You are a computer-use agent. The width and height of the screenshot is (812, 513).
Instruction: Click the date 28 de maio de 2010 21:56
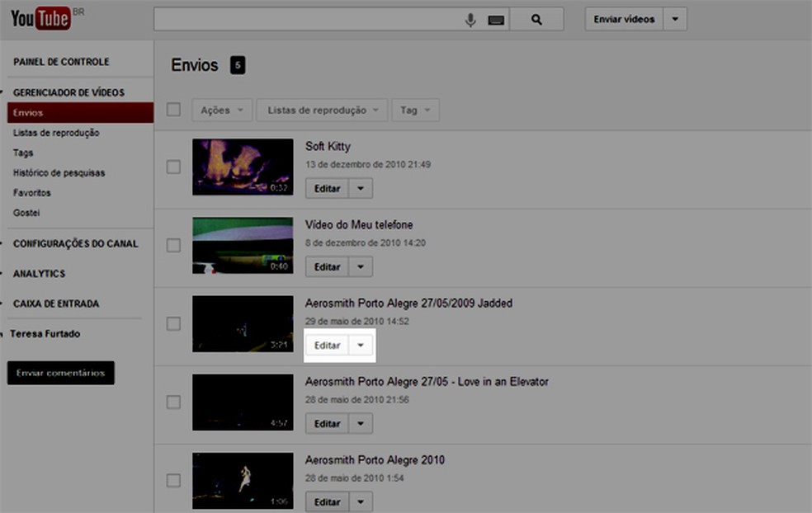tap(356, 400)
